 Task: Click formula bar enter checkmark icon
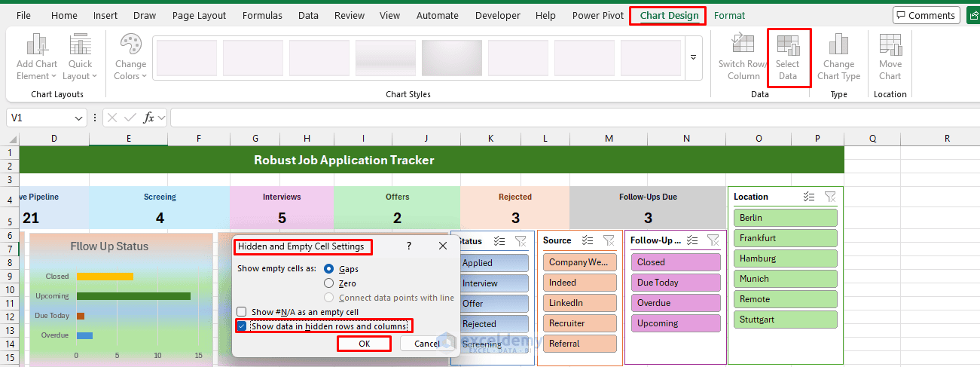tap(130, 118)
